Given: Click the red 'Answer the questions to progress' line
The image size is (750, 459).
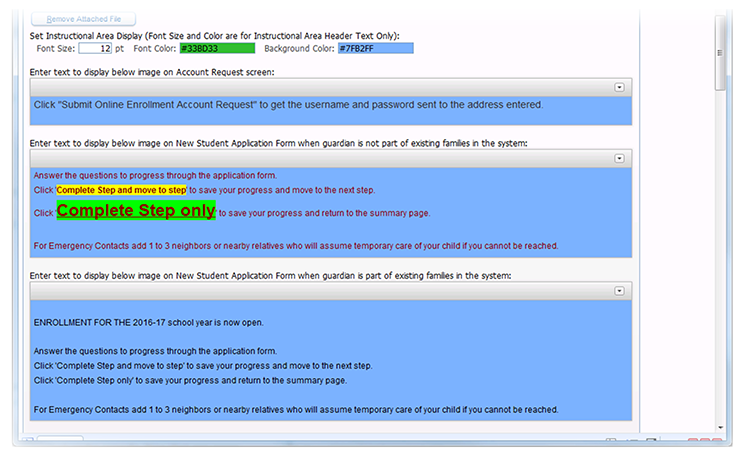Looking at the screenshot, I should [155, 175].
